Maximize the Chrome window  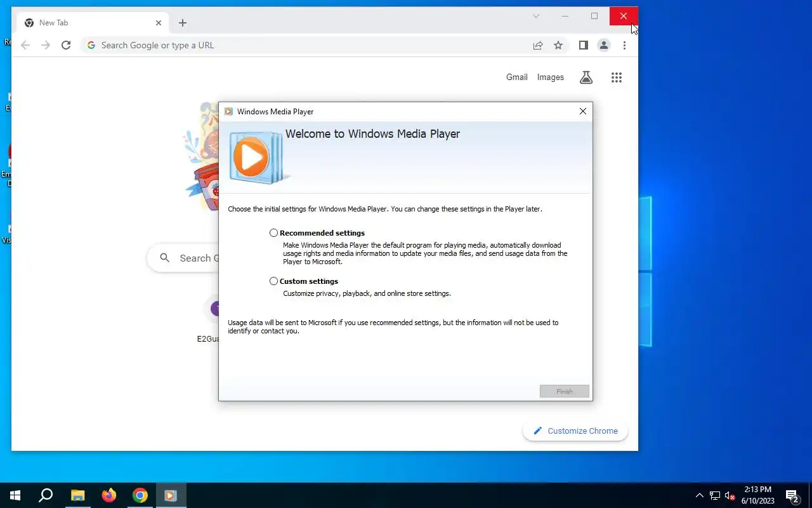(x=594, y=16)
